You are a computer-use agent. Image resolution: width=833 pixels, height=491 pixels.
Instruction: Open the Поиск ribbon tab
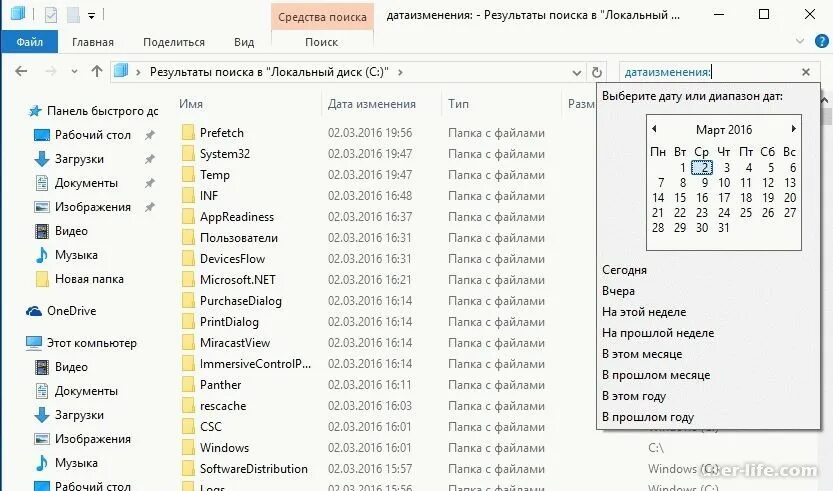(x=321, y=42)
